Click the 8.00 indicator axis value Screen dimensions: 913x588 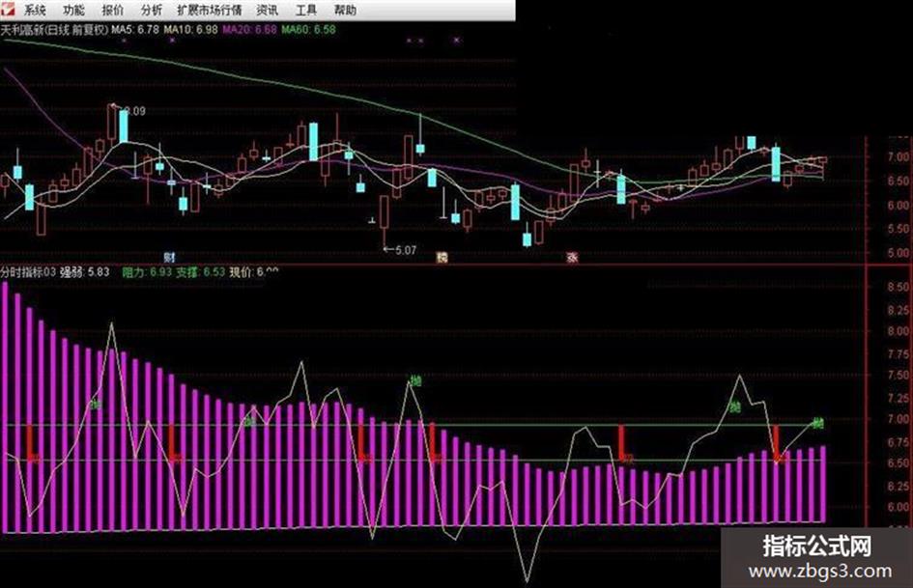(898, 331)
